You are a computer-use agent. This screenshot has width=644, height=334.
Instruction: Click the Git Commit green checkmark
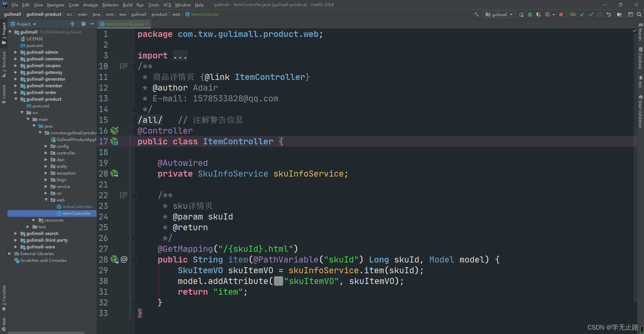[591, 14]
